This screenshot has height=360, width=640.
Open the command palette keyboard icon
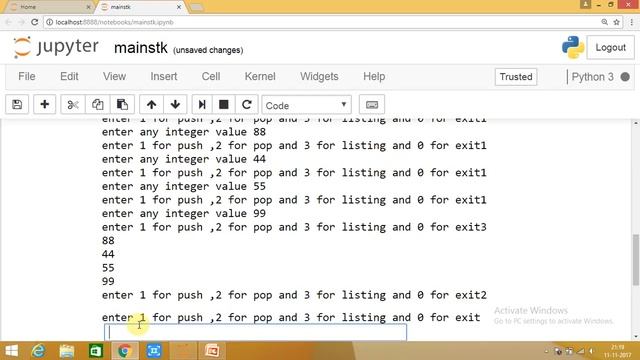pyautogui.click(x=372, y=104)
